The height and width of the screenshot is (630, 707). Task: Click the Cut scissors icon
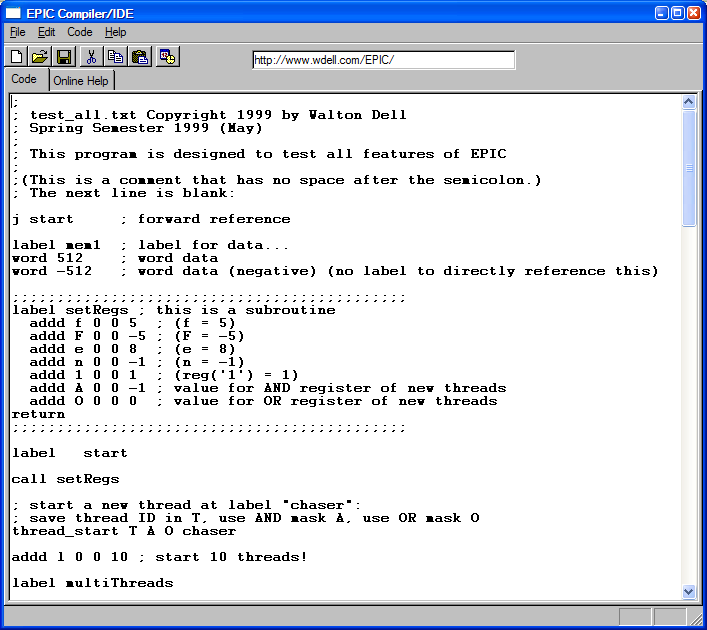pos(92,57)
